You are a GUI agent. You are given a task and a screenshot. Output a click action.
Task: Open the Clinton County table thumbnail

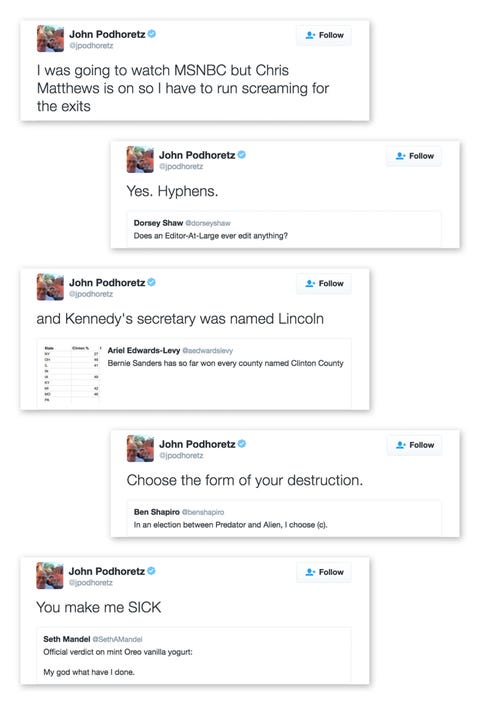(x=72, y=374)
